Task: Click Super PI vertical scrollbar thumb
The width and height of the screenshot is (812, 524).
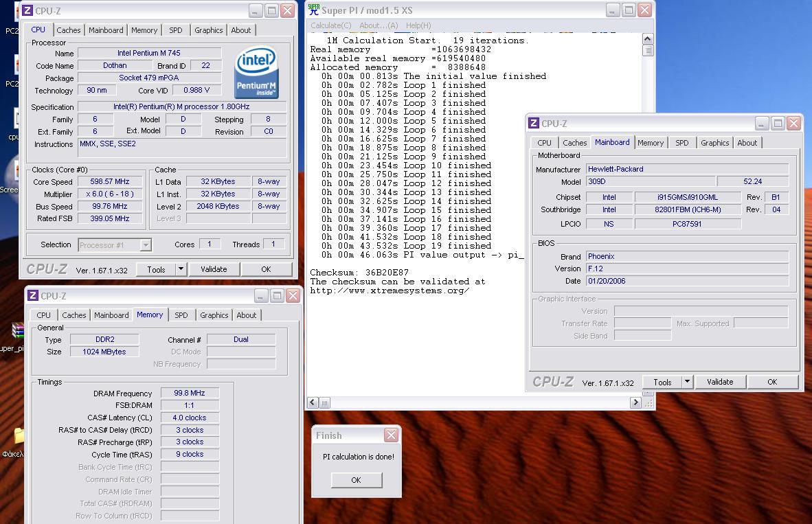Action: pos(648,50)
